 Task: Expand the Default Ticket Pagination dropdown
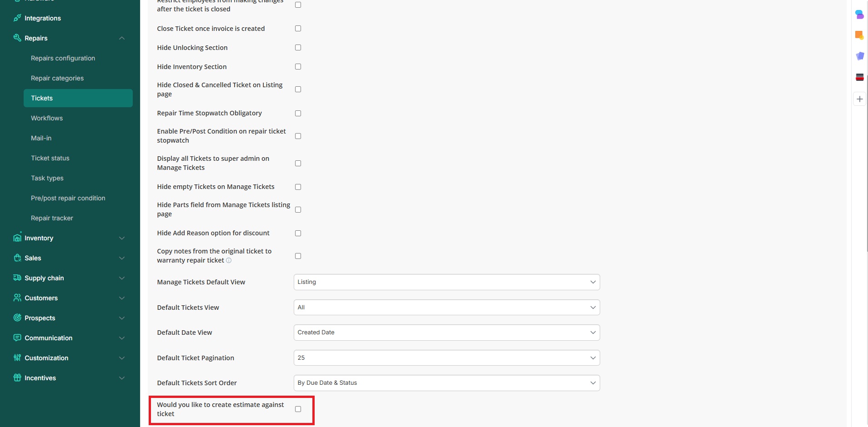(447, 358)
